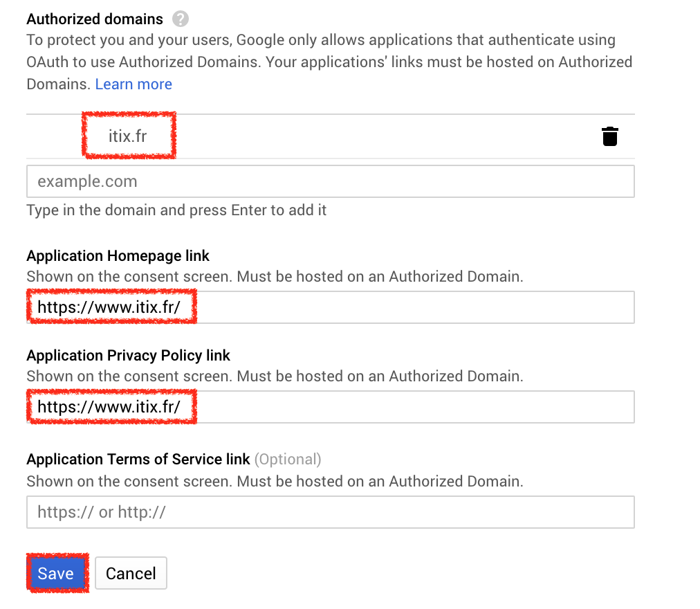Click the 'Type in the domain' hint text
The image size is (700, 609).
coord(176,210)
